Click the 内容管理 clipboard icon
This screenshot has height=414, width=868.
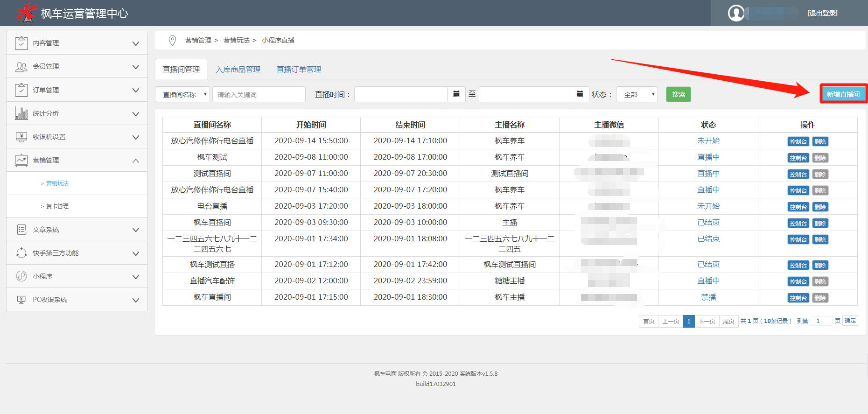21,43
